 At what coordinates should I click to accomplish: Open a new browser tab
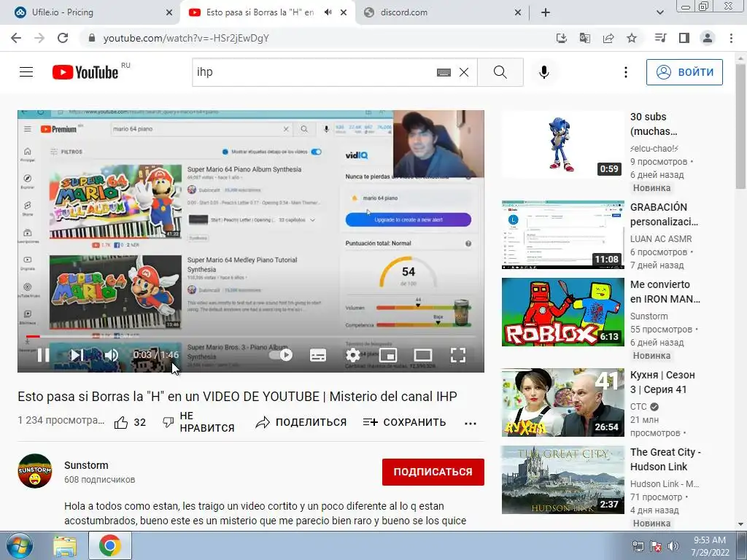tap(546, 13)
